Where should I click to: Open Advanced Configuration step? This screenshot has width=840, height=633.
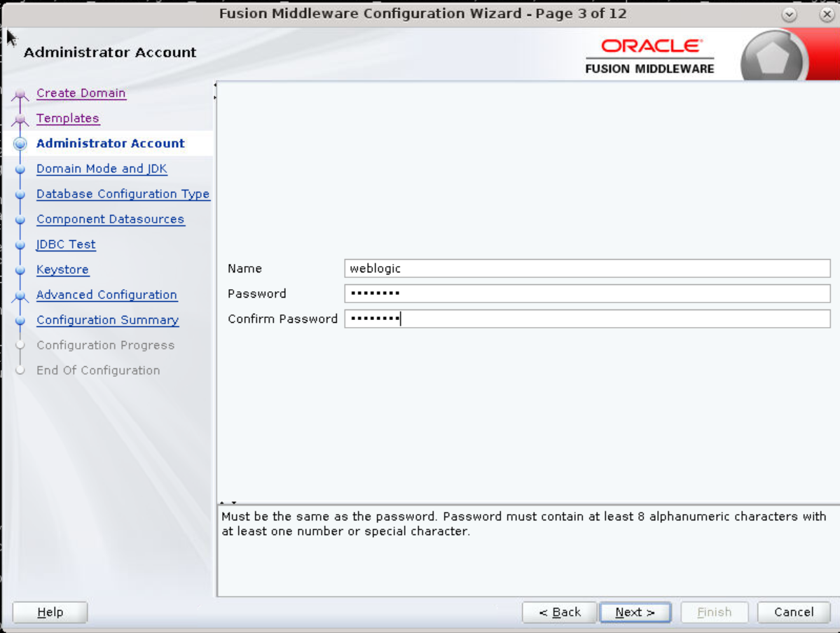pyautogui.click(x=106, y=295)
